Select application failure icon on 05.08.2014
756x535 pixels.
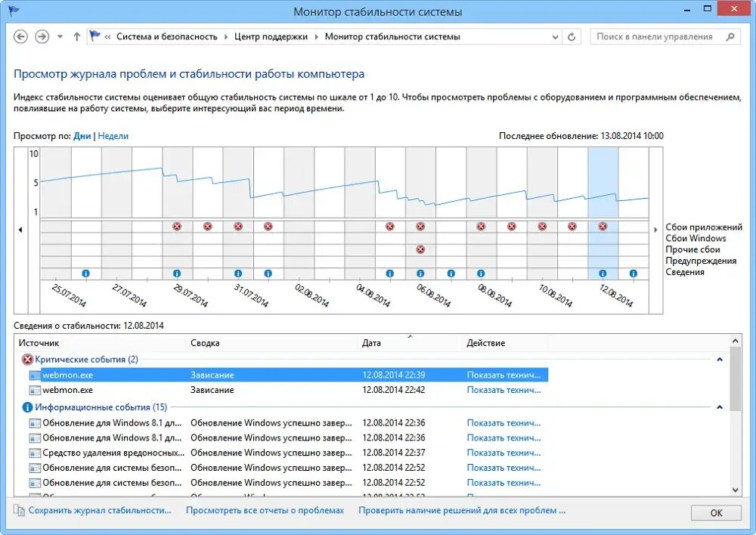(x=389, y=226)
